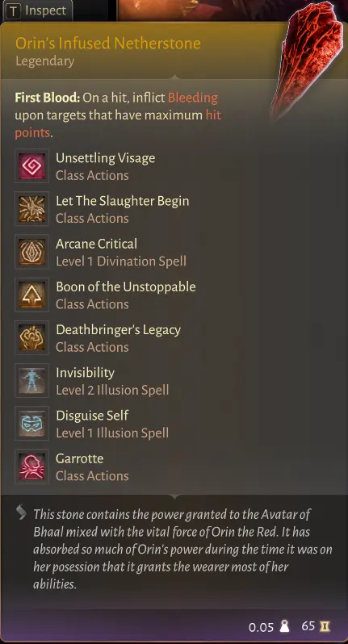This screenshot has height=644, width=348.
Task: Click the Boon of the Unstoppable icon
Action: [x=32, y=295]
